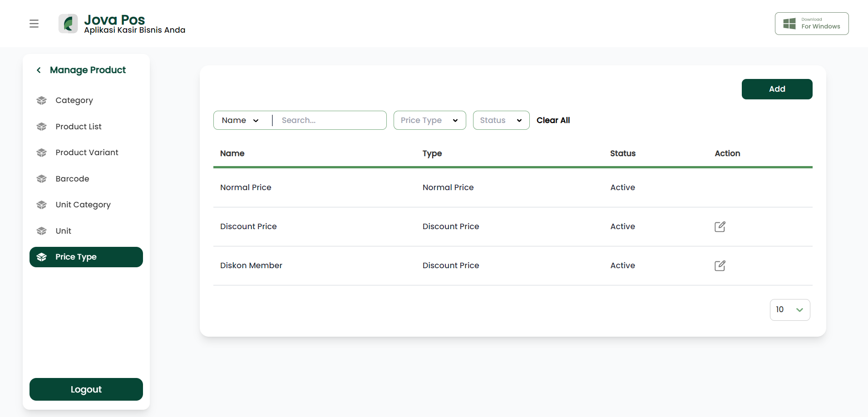
Task: Click the Product Variant sidebar icon
Action: tap(42, 152)
